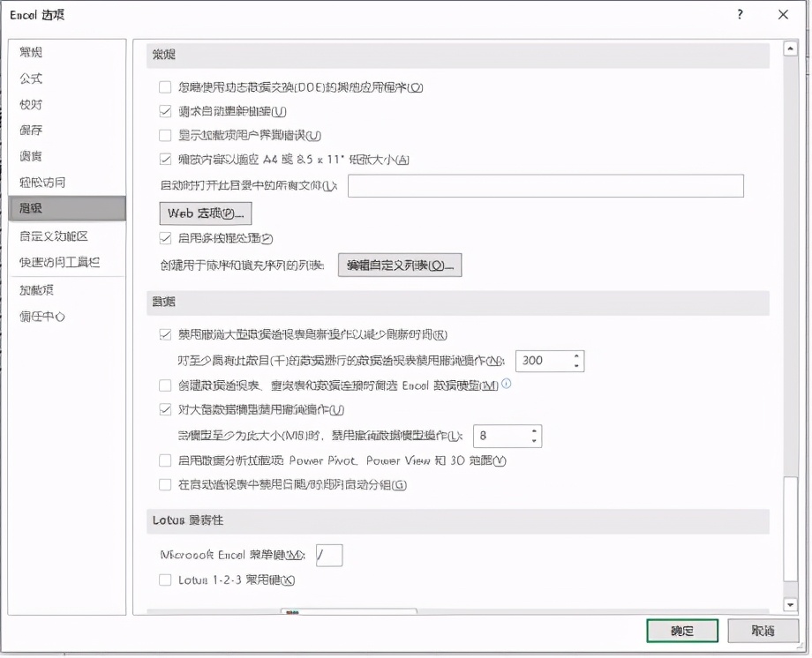Open the 公式 (Formulas) category
Image resolution: width=812 pixels, height=658 pixels.
point(31,79)
